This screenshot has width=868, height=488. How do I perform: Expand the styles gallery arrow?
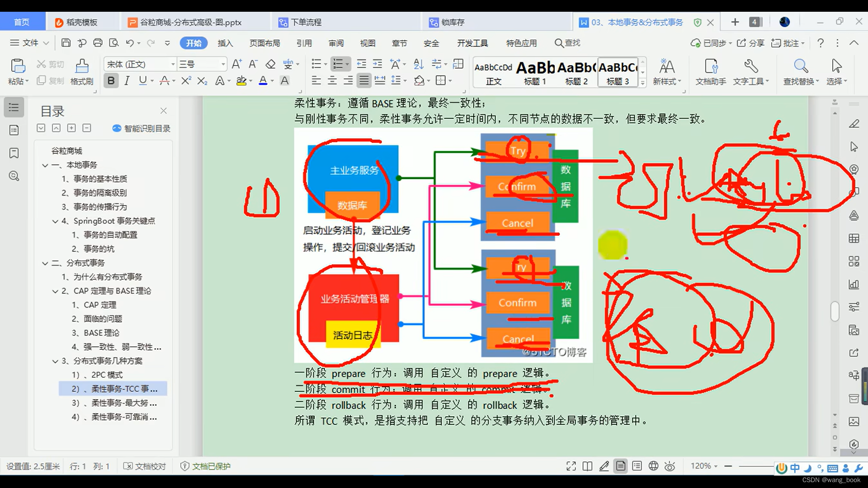pos(642,83)
